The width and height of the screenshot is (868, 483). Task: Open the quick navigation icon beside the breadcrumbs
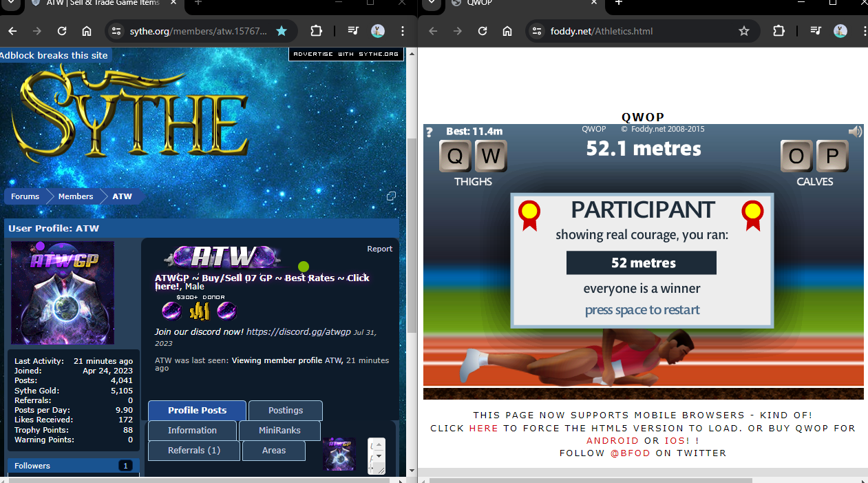[x=391, y=196]
